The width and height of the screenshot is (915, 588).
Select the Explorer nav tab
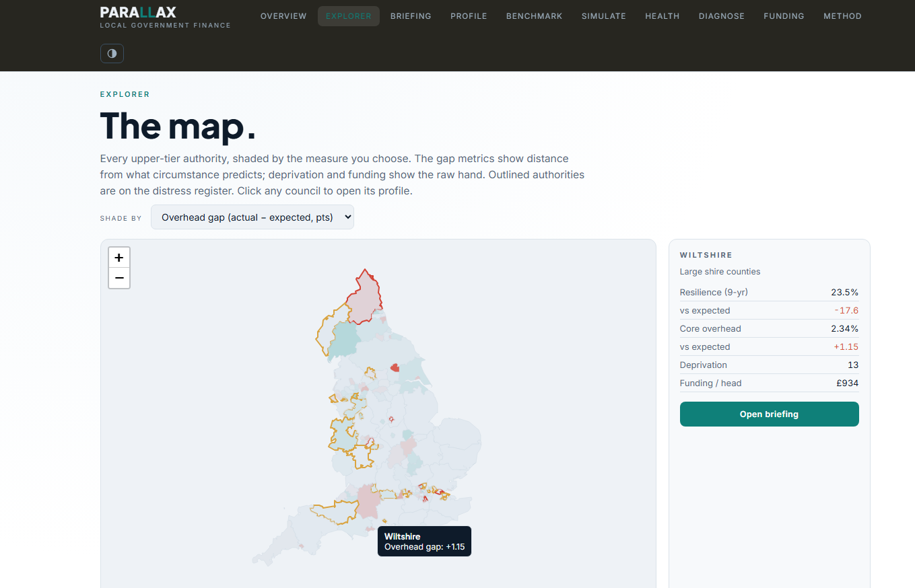(349, 16)
